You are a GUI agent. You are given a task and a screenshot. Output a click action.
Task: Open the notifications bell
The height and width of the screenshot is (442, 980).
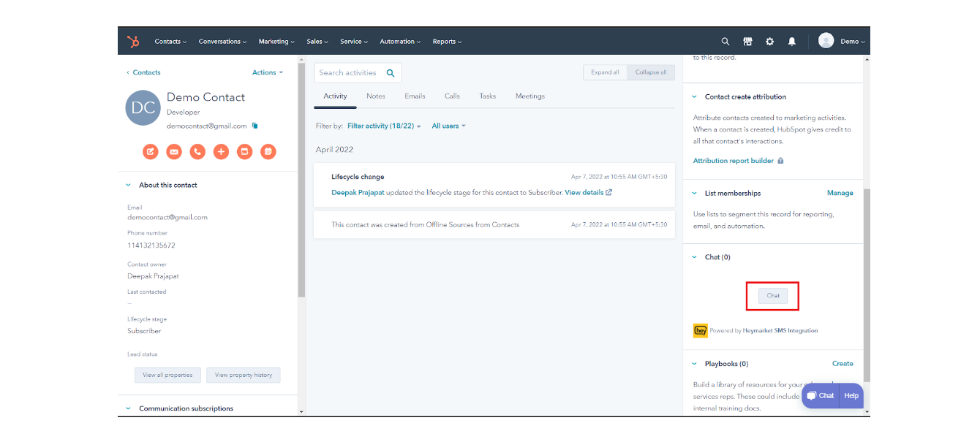(x=791, y=42)
